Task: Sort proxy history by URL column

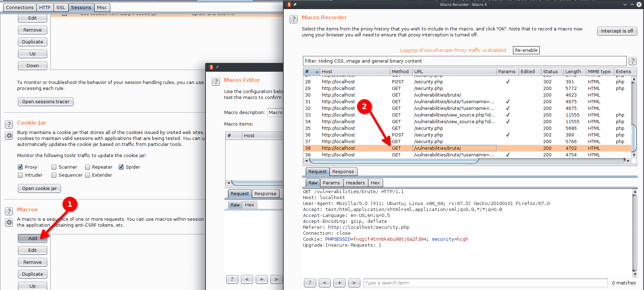Action: click(454, 71)
